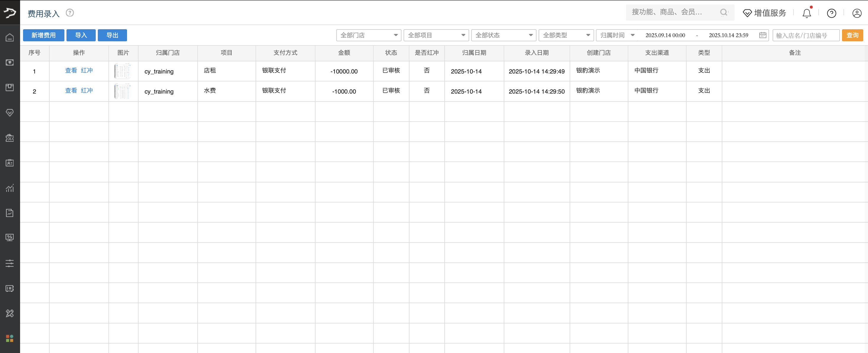Open the statistics chart icon in sidebar

(x=10, y=188)
